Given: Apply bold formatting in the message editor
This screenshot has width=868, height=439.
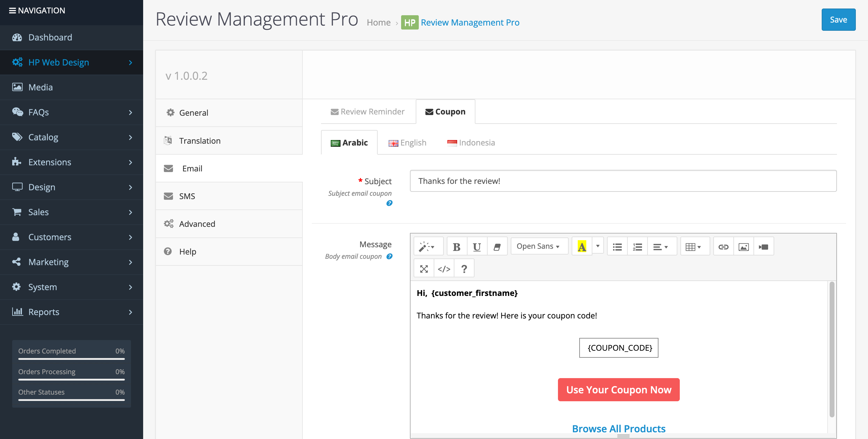Looking at the screenshot, I should pos(457,246).
